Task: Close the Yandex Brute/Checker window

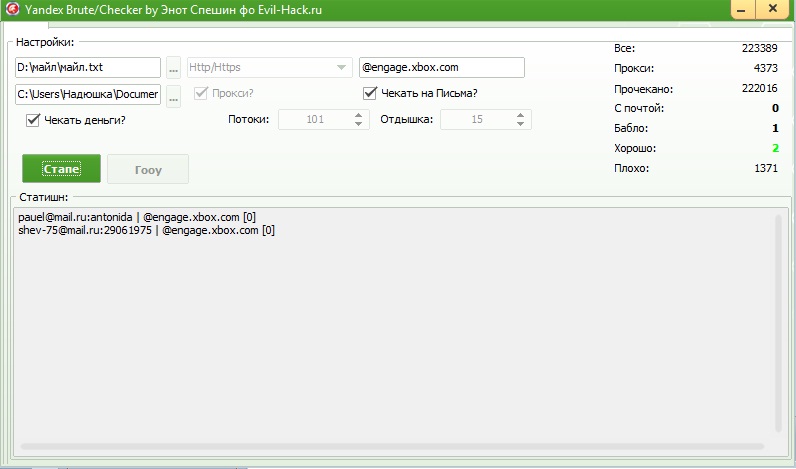Action: [773, 9]
